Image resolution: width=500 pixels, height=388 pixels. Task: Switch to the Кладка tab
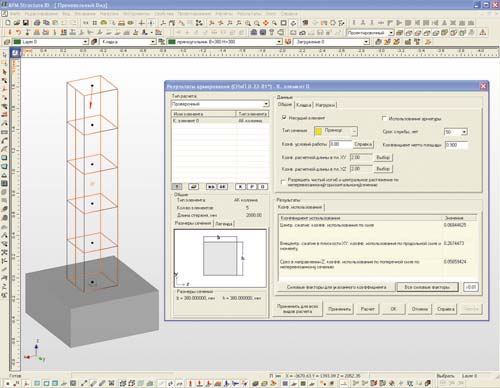[304, 105]
